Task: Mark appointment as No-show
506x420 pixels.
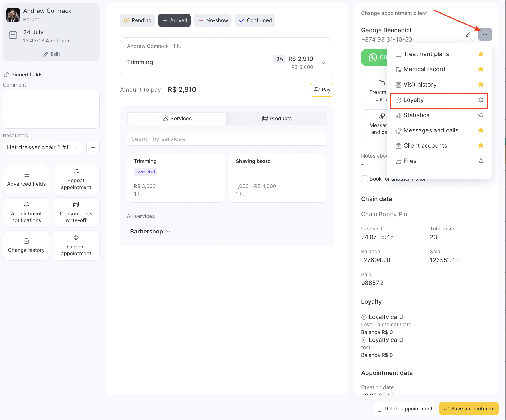Action: point(213,20)
